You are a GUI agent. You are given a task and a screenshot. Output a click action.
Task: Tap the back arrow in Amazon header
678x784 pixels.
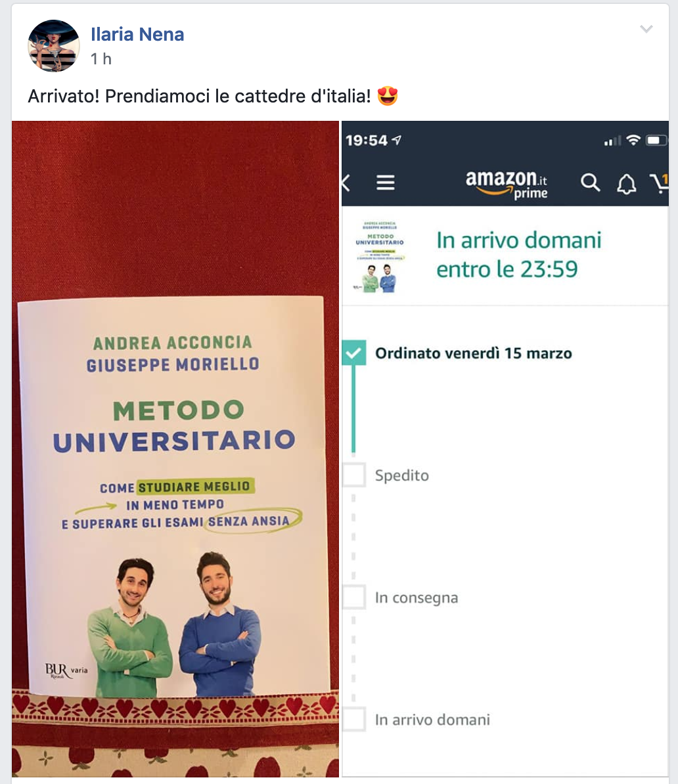[x=346, y=183]
